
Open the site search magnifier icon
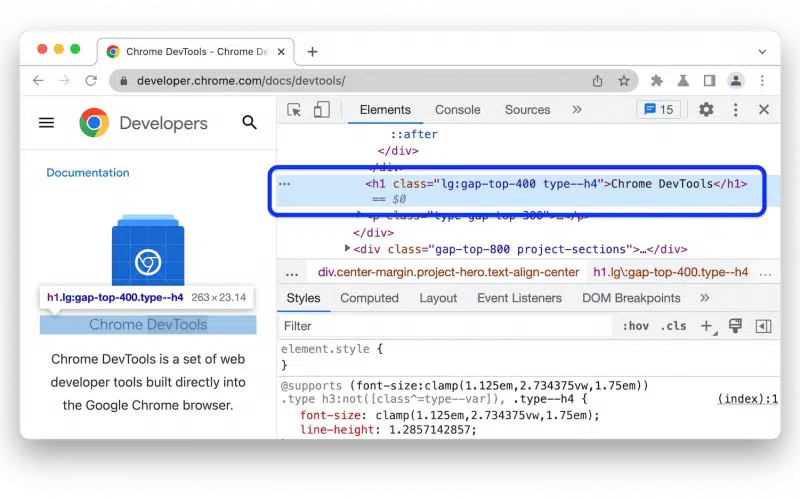pyautogui.click(x=250, y=123)
